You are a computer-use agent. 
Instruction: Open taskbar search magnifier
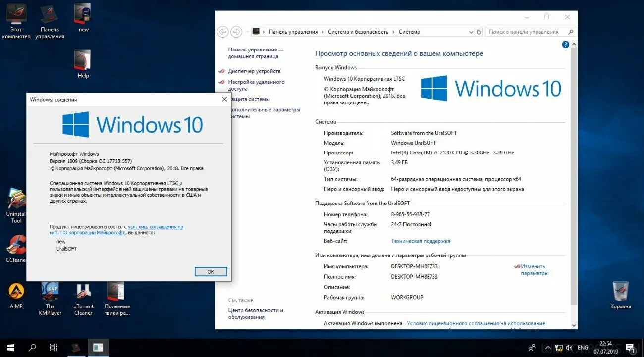32,348
